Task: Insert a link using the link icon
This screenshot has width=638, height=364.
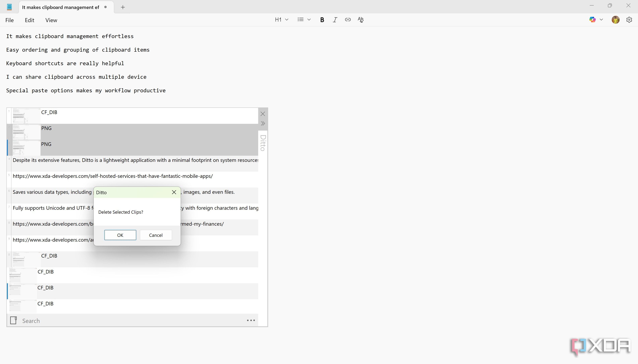Action: tap(348, 20)
